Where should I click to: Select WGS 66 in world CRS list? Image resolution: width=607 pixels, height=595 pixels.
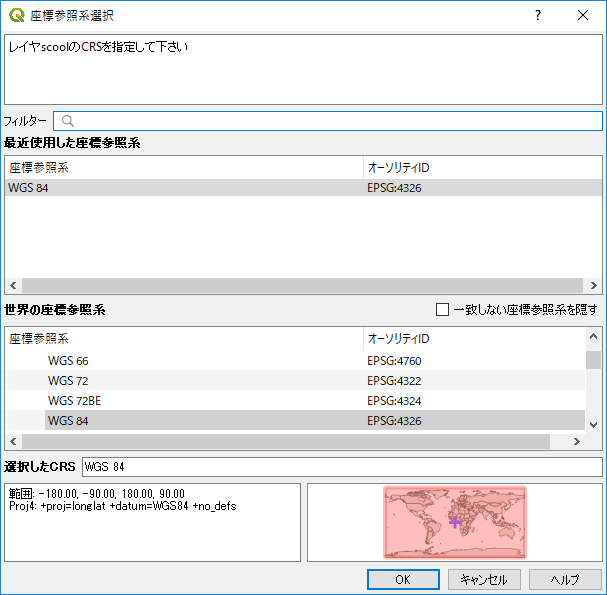click(68, 361)
